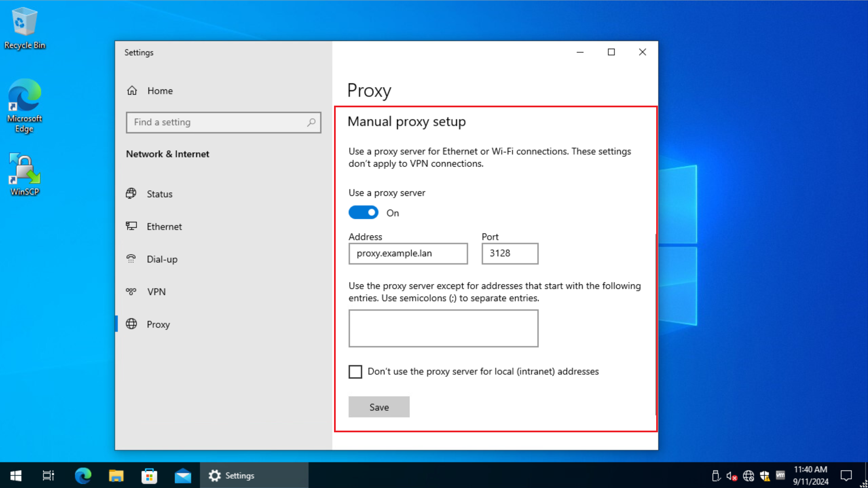Click the Port field showing 3128
The image size is (868, 488).
click(510, 253)
